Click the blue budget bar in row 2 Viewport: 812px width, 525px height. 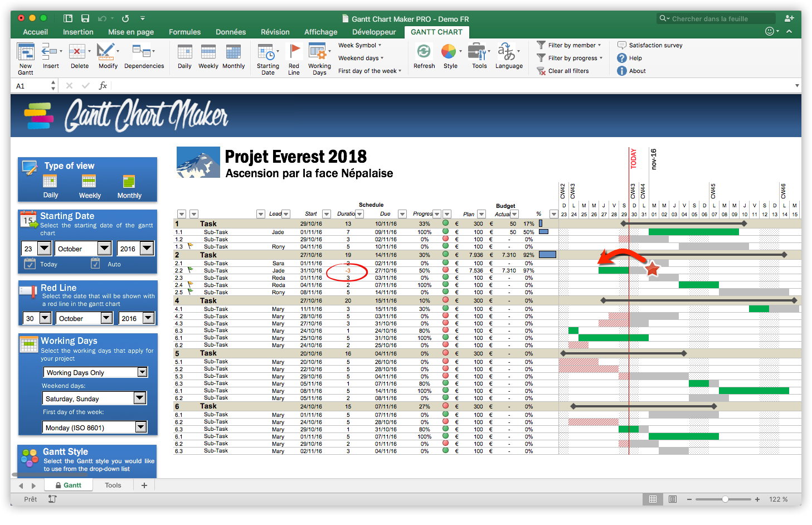coord(547,255)
